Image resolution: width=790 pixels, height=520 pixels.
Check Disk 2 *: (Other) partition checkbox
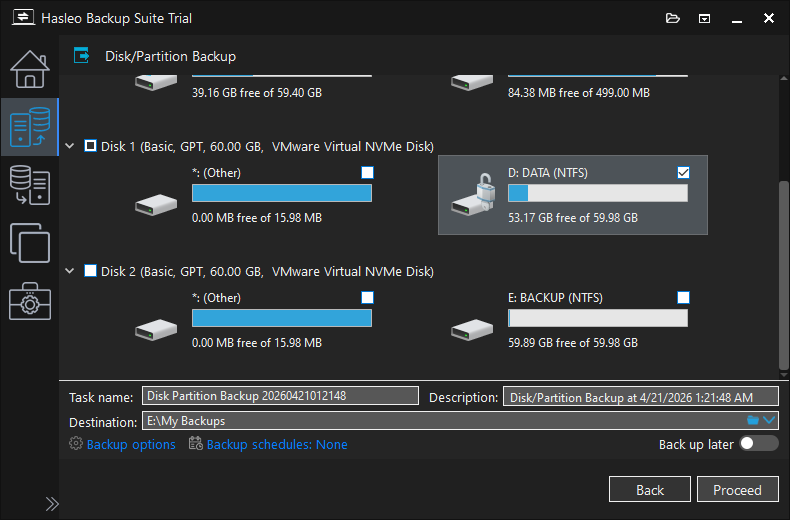tap(367, 298)
